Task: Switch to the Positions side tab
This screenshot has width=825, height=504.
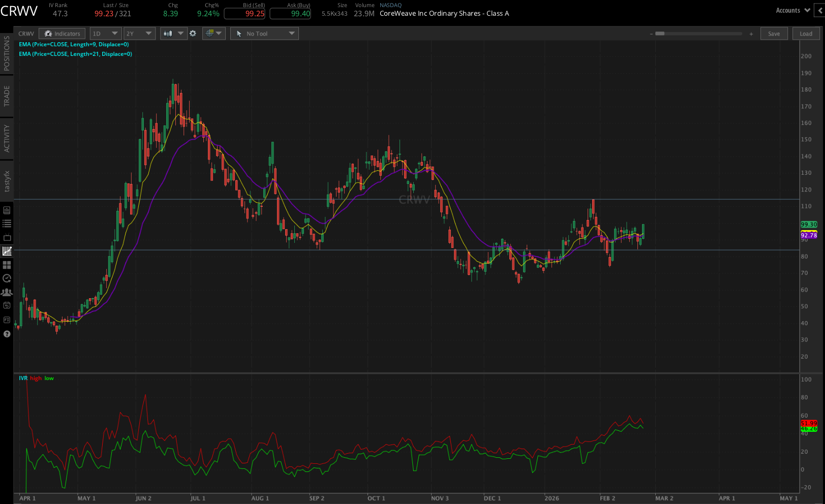Action: 7,53
